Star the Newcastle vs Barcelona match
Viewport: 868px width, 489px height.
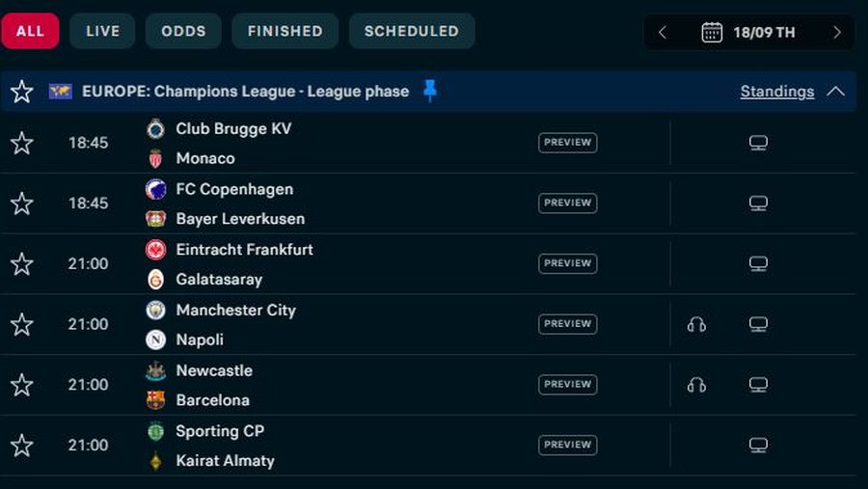click(x=22, y=384)
